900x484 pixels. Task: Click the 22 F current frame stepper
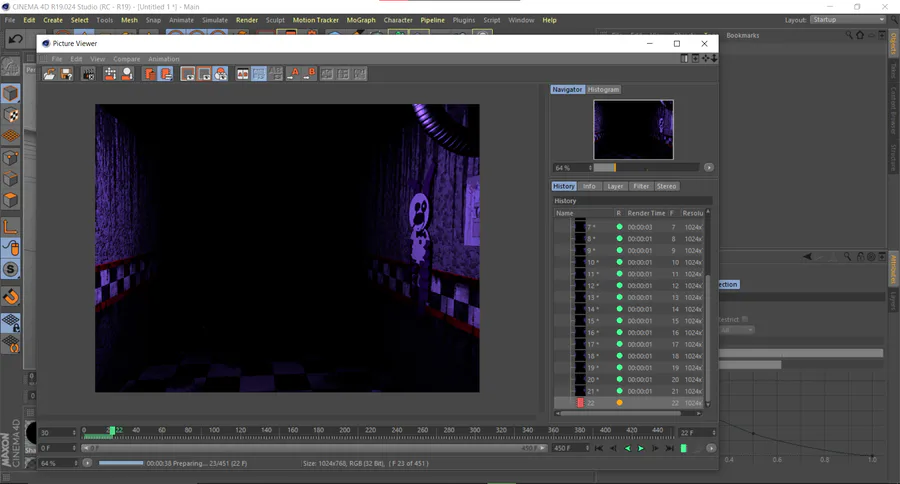tap(713, 432)
